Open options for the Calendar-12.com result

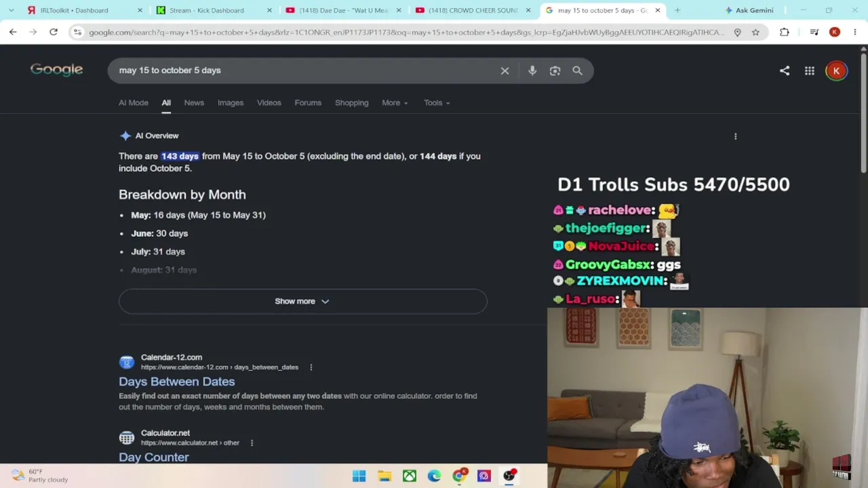click(311, 367)
